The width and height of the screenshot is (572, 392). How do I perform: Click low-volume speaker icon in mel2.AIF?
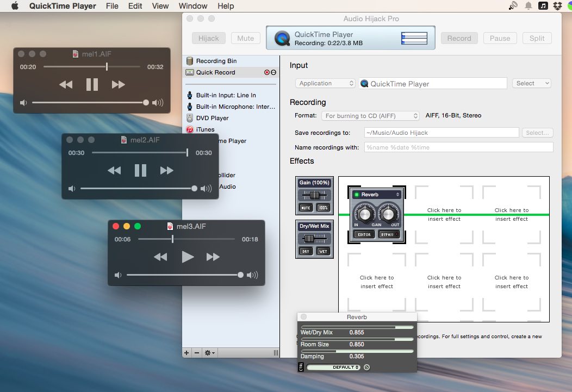72,189
